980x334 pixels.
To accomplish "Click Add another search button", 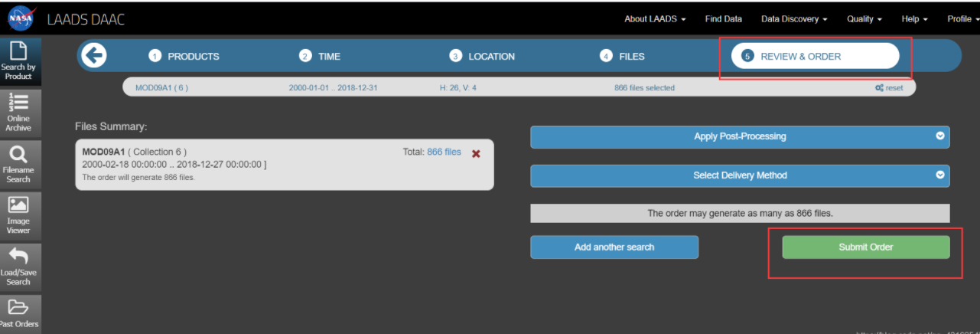I will tap(614, 247).
